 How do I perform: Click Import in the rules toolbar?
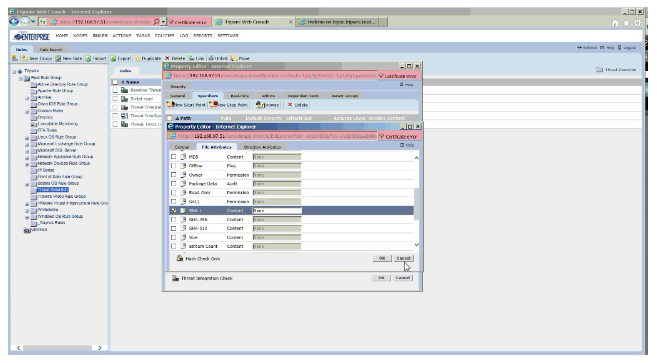point(96,58)
